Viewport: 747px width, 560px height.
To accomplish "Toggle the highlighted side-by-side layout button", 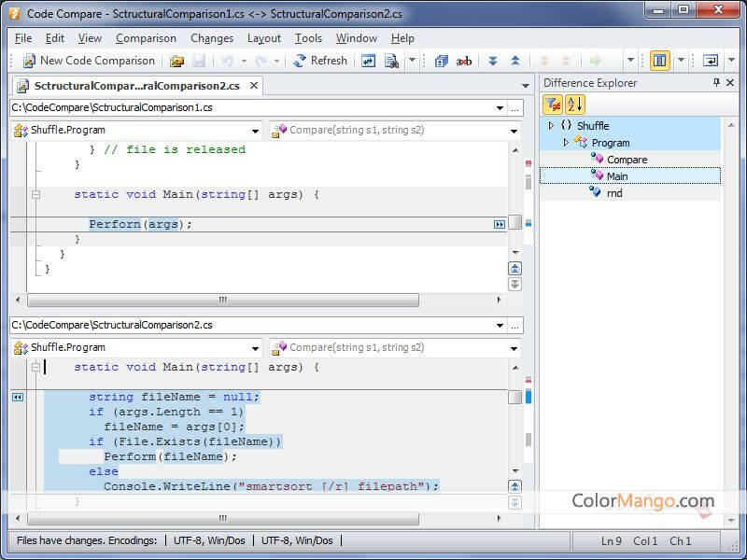I will [660, 61].
